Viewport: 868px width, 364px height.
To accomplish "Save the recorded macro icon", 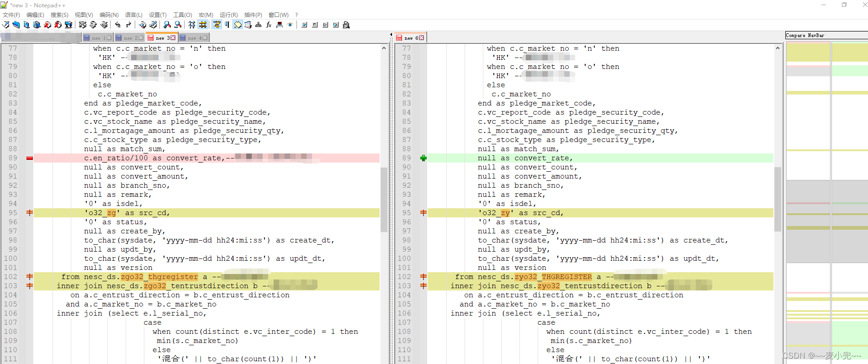I will point(346,25).
